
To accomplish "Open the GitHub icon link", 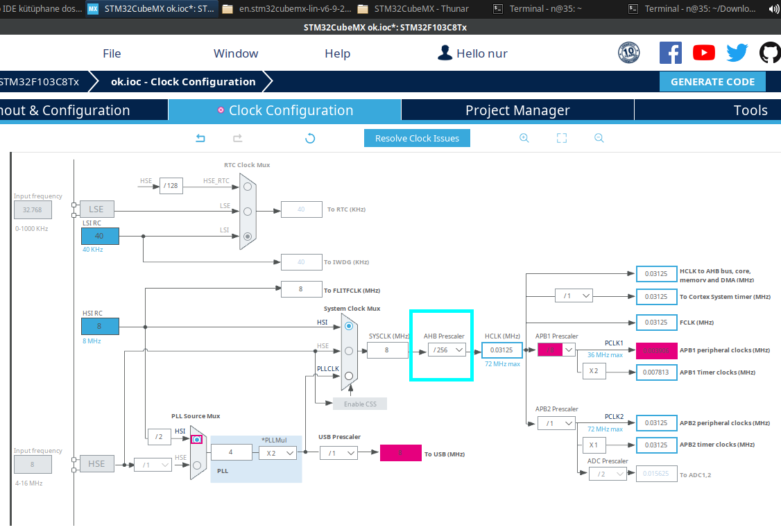I will coord(770,53).
